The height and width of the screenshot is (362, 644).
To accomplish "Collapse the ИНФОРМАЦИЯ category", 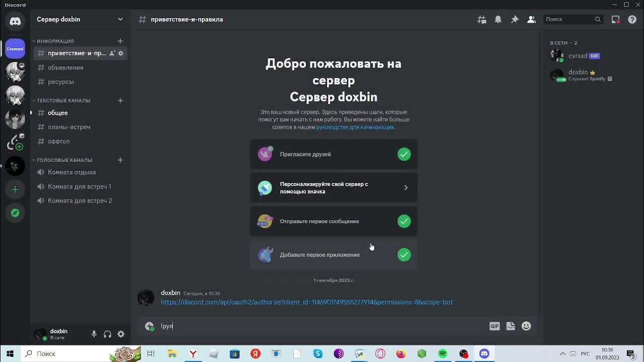I will tap(55, 41).
